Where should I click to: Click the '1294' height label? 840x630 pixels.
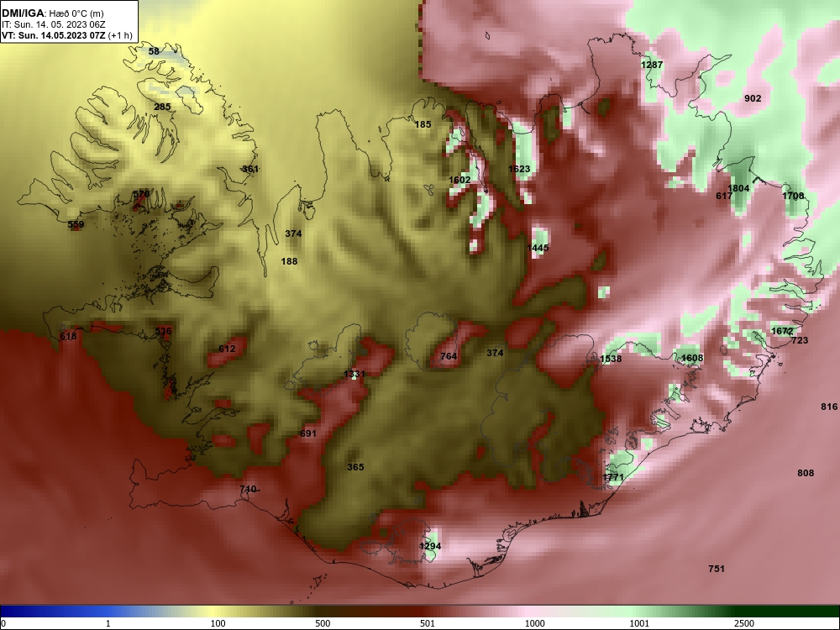430,546
